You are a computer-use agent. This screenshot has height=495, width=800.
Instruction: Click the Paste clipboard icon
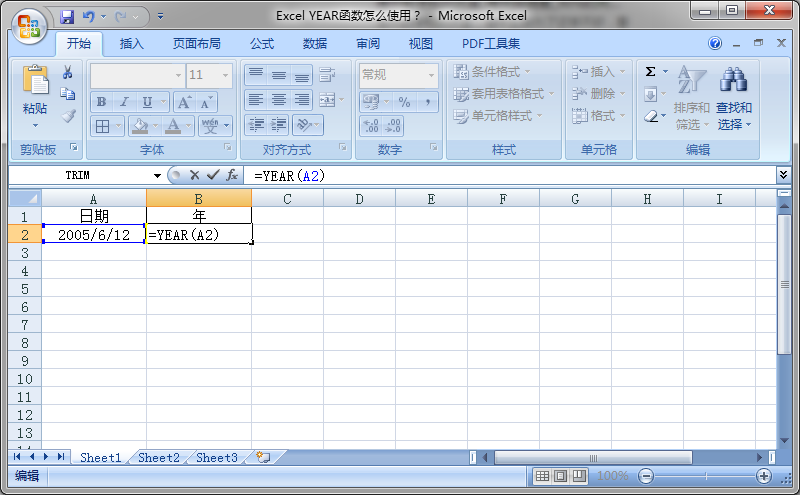pos(35,80)
